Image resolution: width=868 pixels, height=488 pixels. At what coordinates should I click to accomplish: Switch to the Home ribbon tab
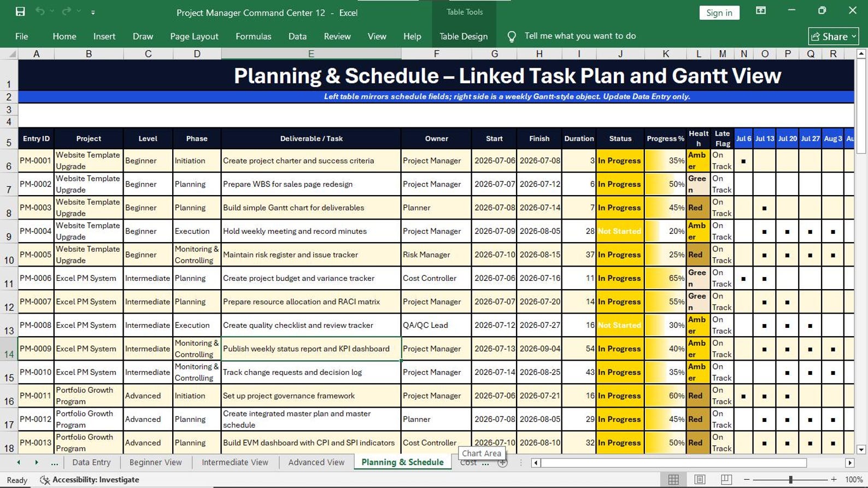pos(64,36)
